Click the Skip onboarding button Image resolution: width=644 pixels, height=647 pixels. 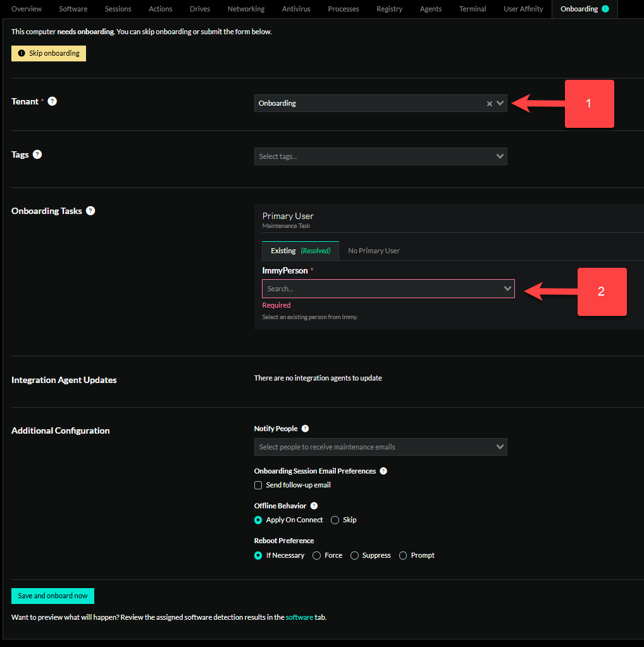pyautogui.click(x=48, y=53)
